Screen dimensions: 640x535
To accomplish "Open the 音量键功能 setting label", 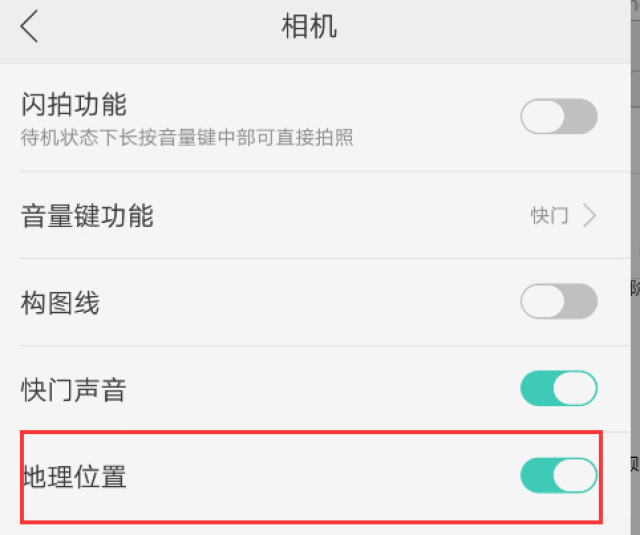I will tap(87, 215).
